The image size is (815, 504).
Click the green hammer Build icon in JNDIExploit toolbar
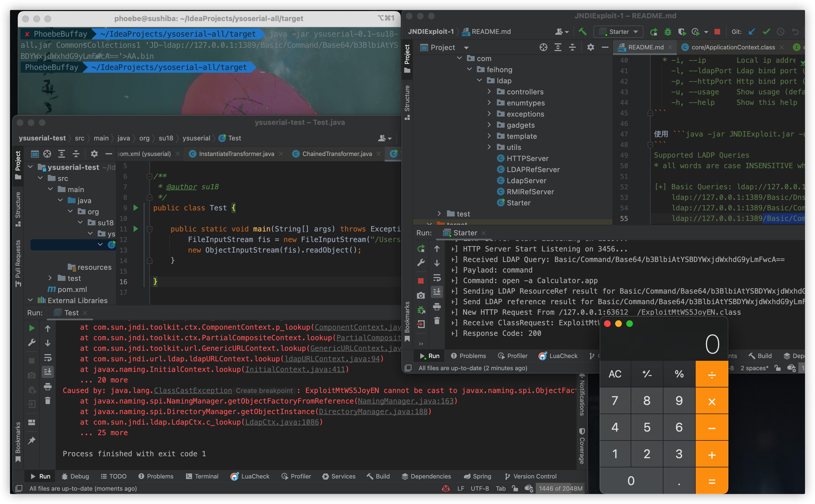click(x=582, y=32)
